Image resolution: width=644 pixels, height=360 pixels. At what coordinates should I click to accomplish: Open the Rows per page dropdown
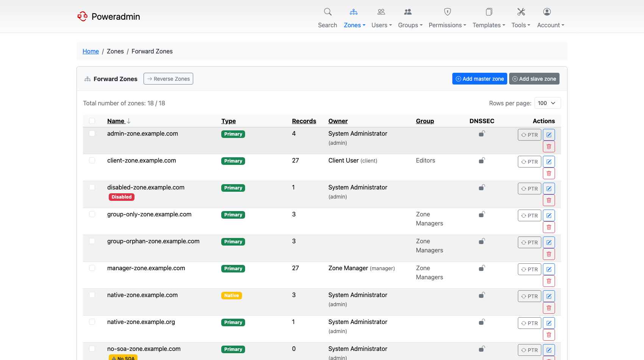coord(547,103)
